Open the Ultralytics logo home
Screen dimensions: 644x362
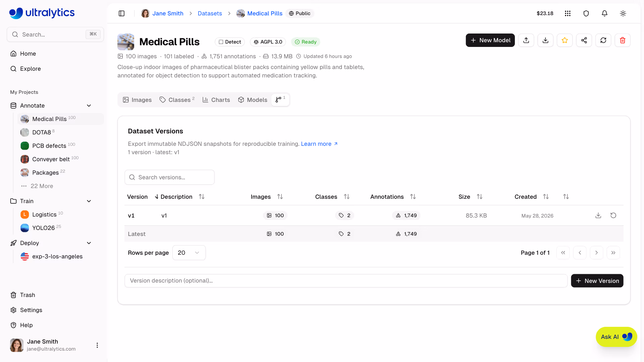(x=42, y=13)
